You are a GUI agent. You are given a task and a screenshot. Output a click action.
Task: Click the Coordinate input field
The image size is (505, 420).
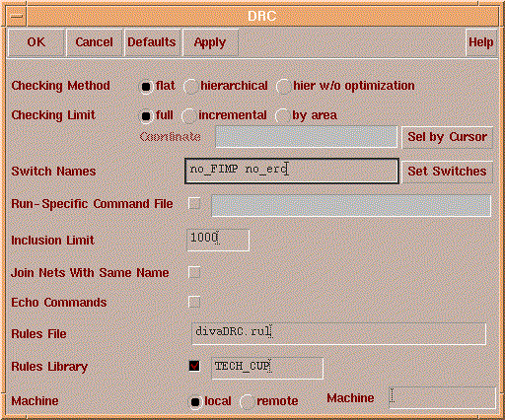306,137
